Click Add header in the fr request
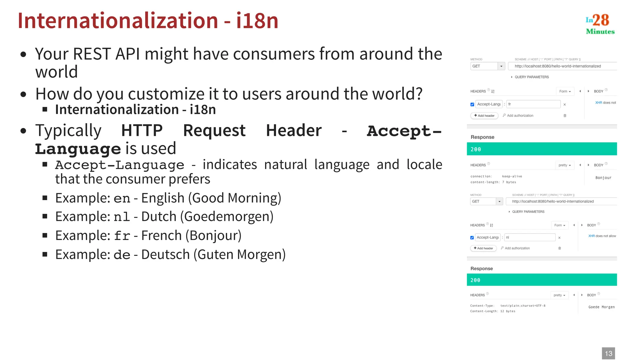 pyautogui.click(x=484, y=116)
